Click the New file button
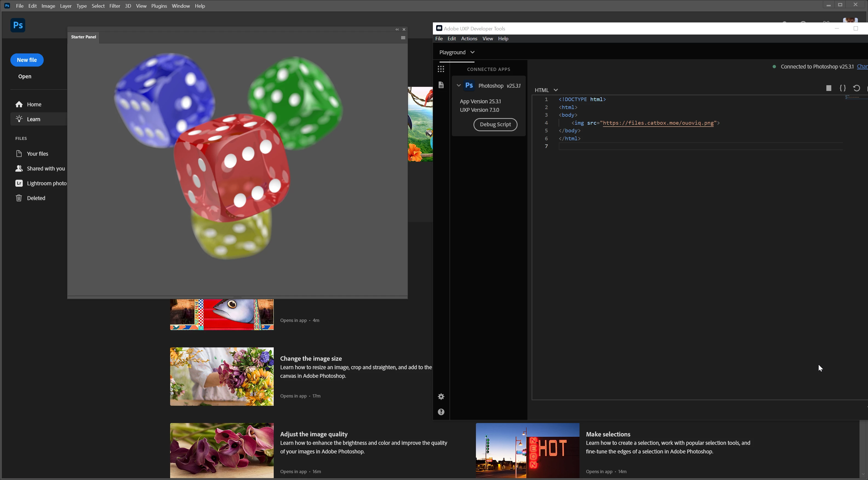The image size is (868, 480). coord(27,60)
